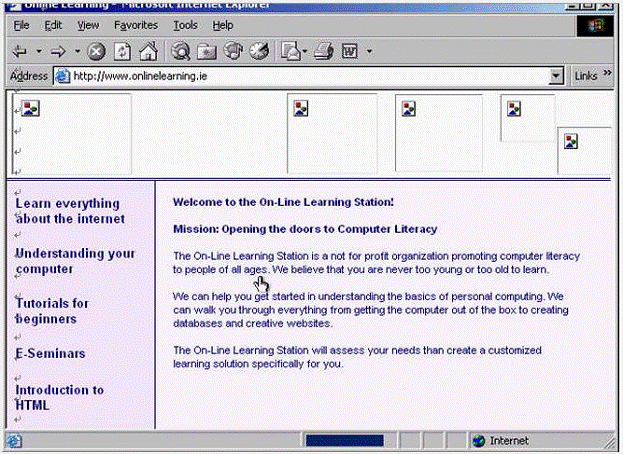Stop loading the page

pyautogui.click(x=96, y=50)
